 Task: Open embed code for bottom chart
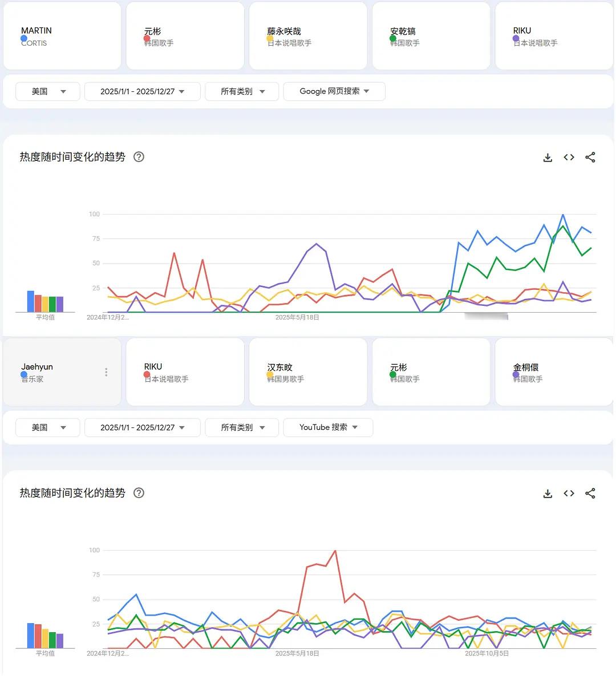569,494
